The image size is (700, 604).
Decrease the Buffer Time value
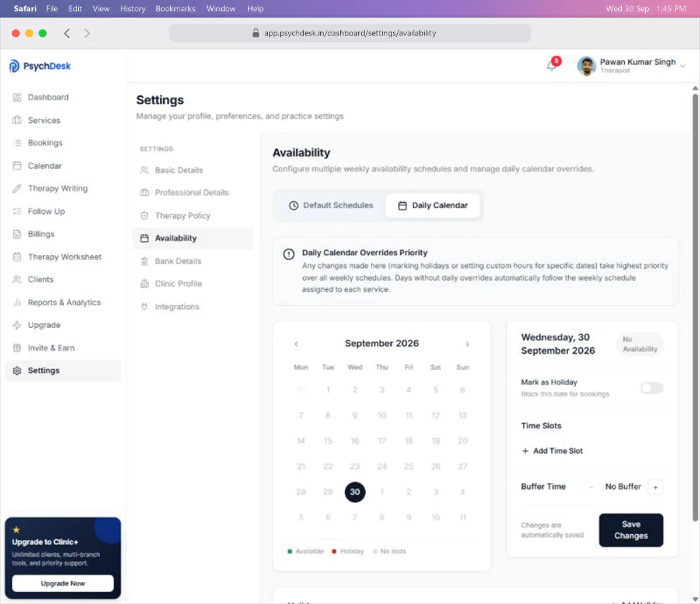[x=591, y=487]
